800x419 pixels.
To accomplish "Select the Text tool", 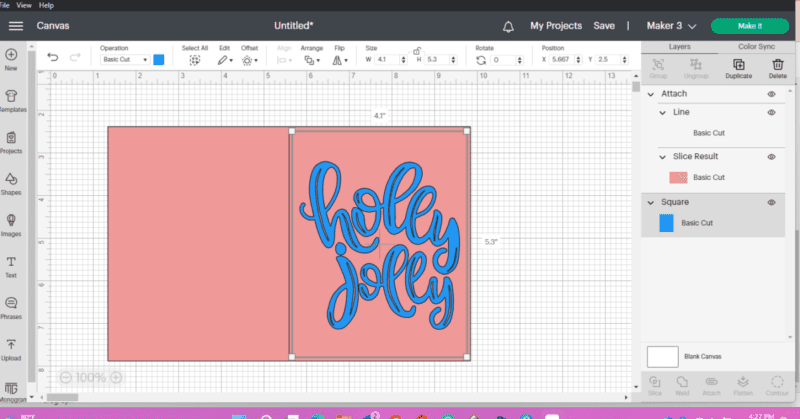I will coord(11,262).
